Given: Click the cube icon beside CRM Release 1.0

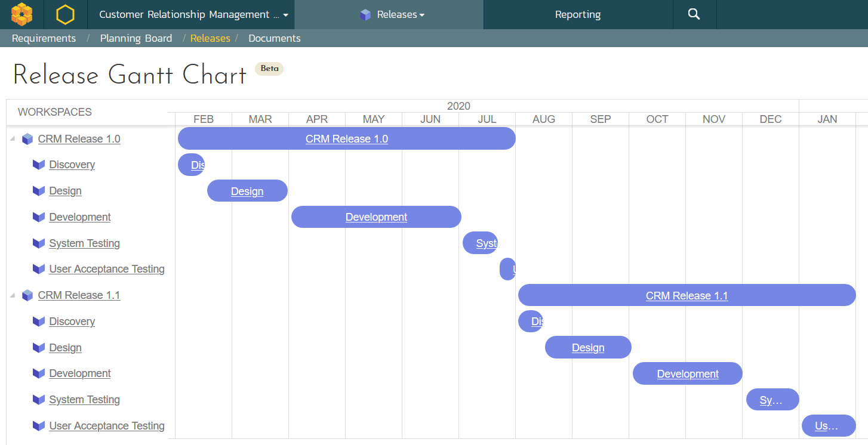Looking at the screenshot, I should (x=27, y=139).
